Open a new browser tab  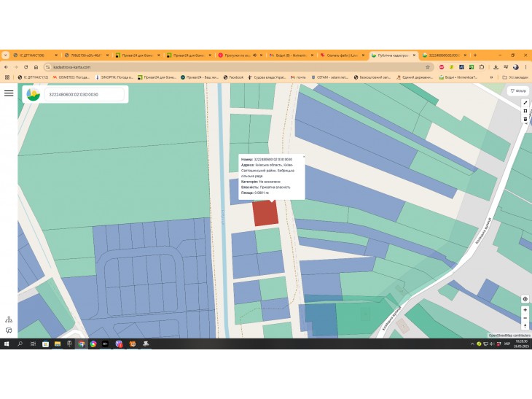475,55
